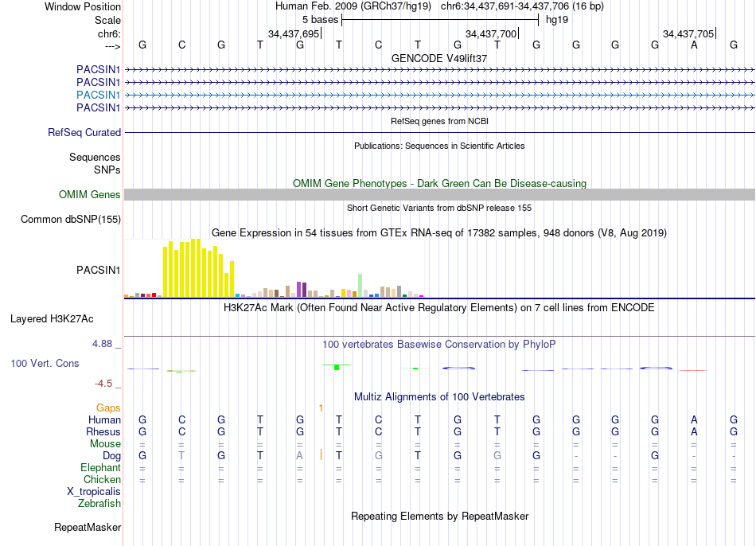
Task: Select the OMIM Genes track label
Action: (90, 194)
